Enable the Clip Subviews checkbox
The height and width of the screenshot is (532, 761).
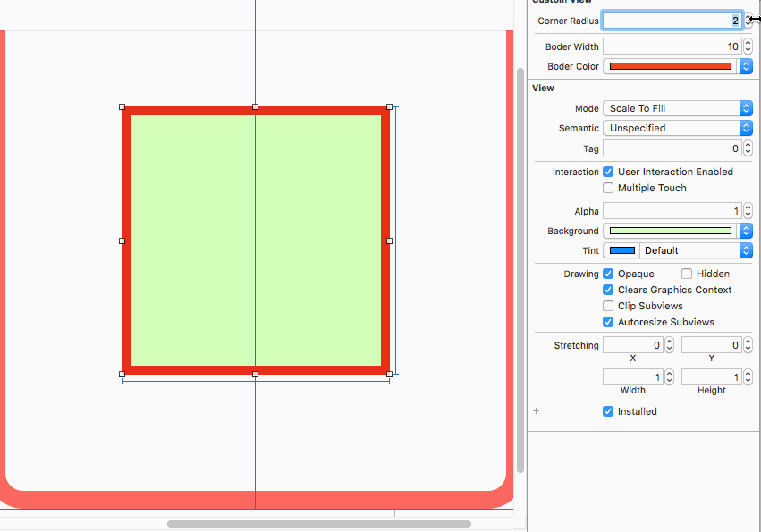coord(608,306)
